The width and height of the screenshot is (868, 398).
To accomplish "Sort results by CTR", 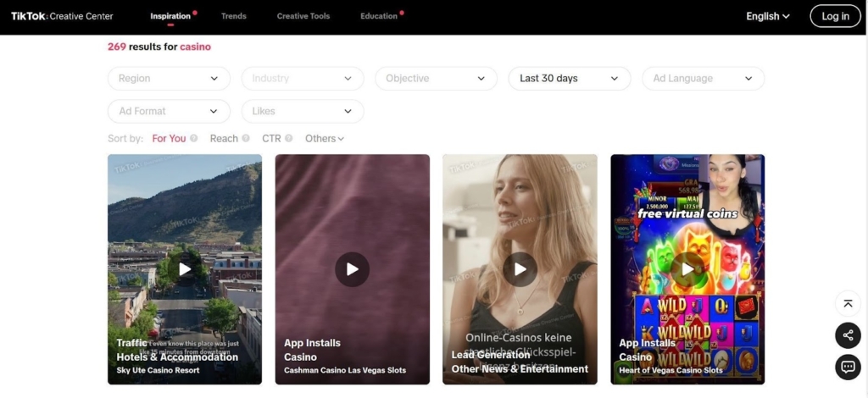I will [271, 139].
